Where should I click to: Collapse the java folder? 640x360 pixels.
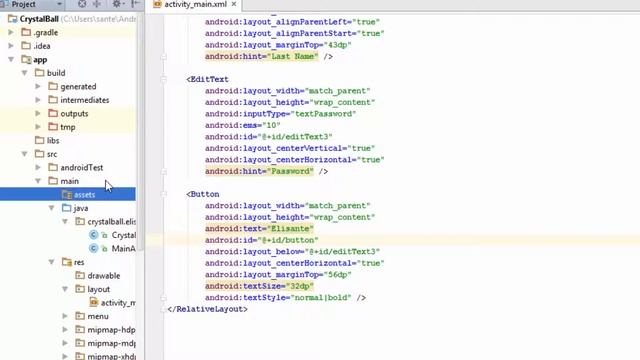(x=51, y=208)
